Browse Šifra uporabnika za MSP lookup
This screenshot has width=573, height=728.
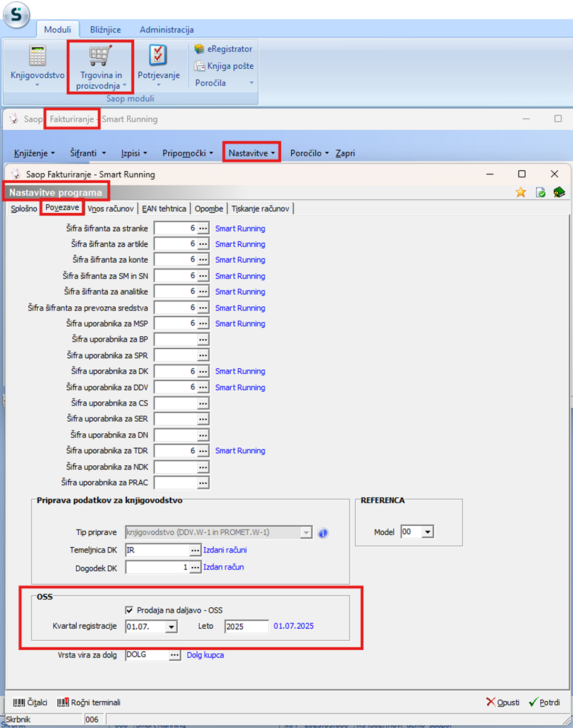tap(203, 324)
